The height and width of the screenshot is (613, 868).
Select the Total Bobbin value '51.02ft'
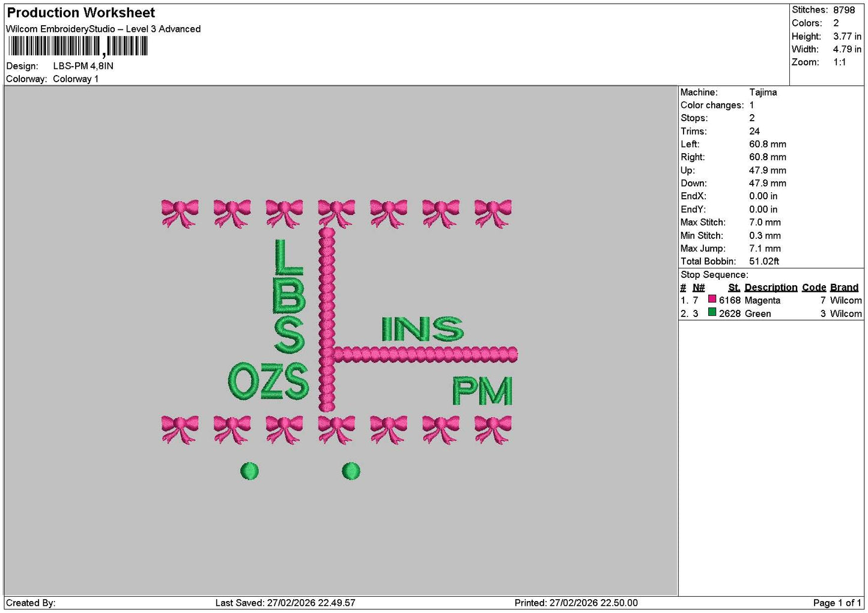tap(764, 262)
